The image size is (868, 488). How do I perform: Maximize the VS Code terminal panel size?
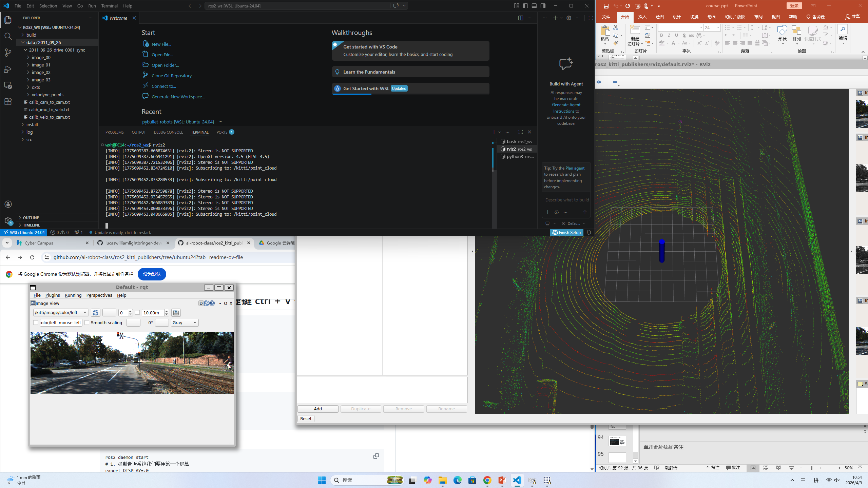(x=521, y=132)
